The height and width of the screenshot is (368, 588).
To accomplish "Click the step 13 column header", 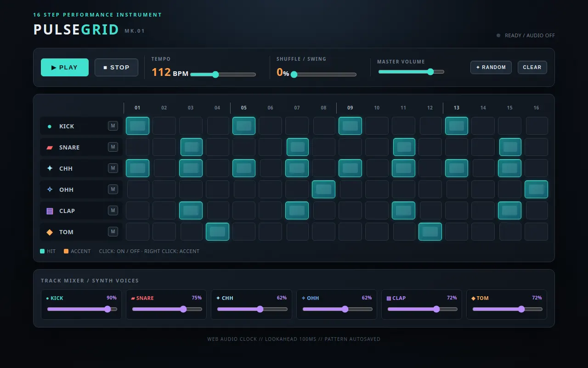I will pos(457,108).
